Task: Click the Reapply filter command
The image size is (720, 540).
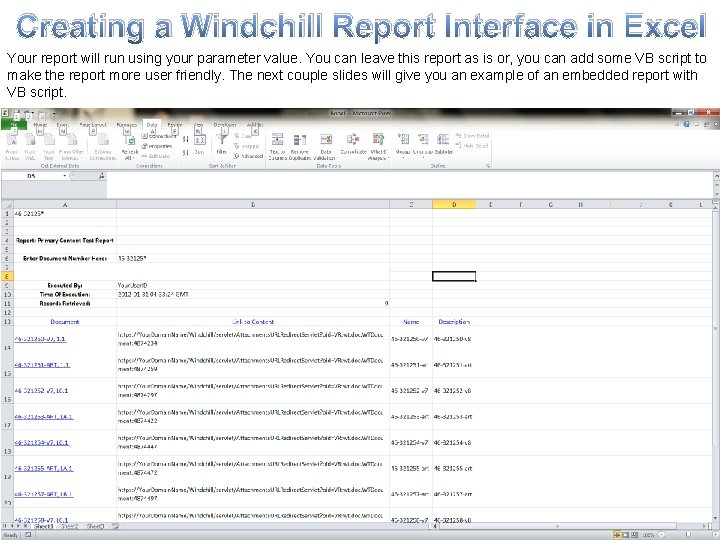Action: point(247,146)
